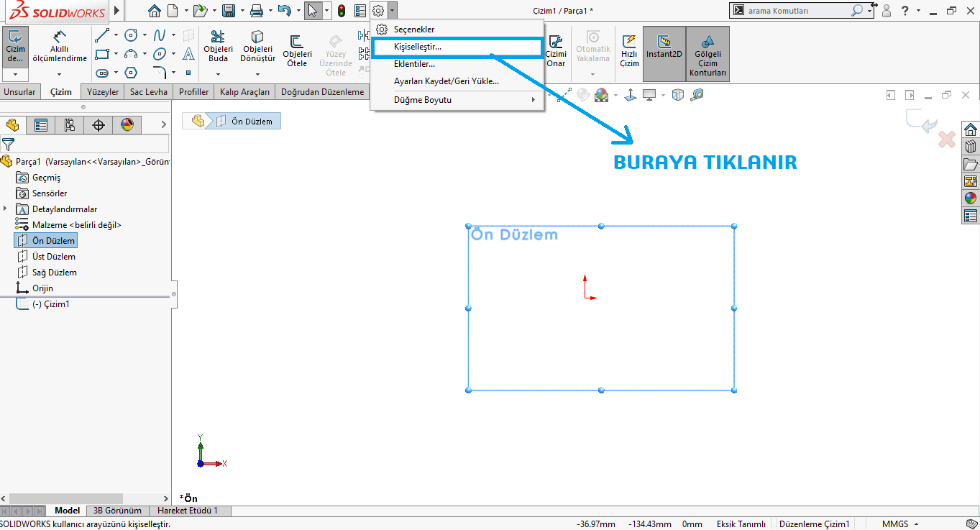Click the Akıllı ölçümlendirme smart dimension tool
The image size is (980, 530).
[x=60, y=47]
